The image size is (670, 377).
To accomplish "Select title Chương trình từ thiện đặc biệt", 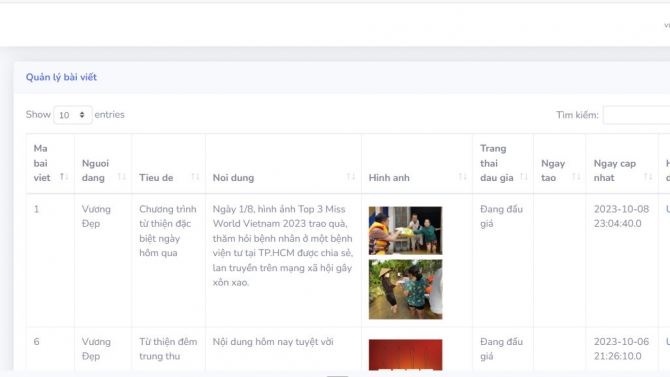I will (x=168, y=231).
